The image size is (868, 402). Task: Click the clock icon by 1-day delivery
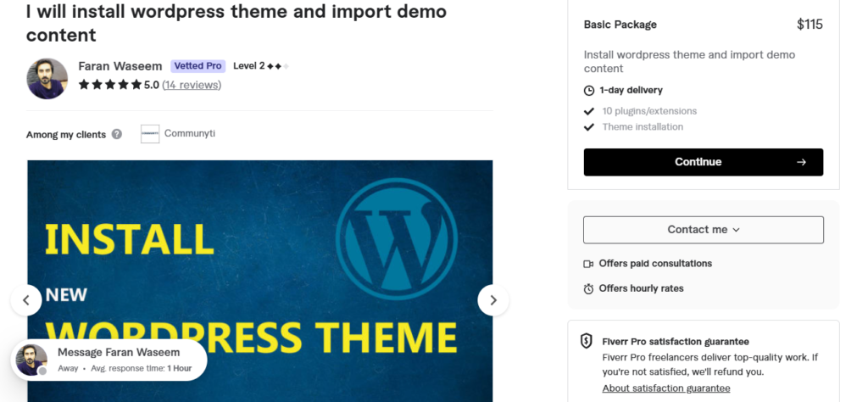pyautogui.click(x=589, y=90)
